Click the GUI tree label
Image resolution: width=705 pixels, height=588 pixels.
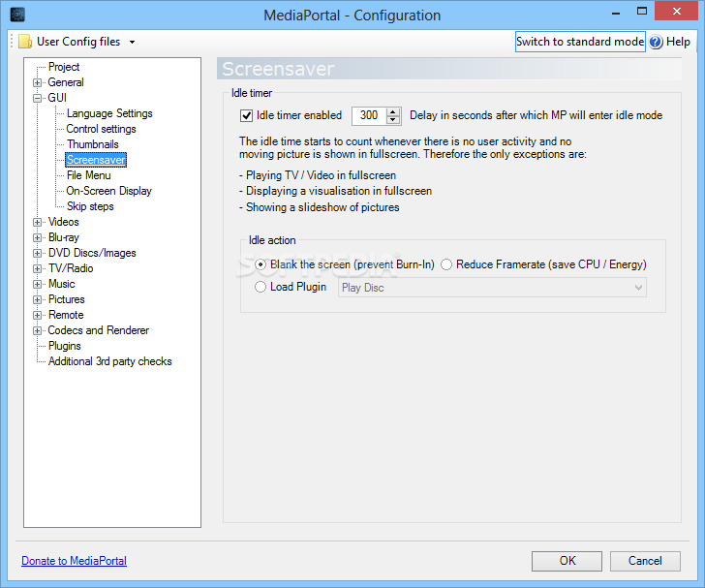57,98
